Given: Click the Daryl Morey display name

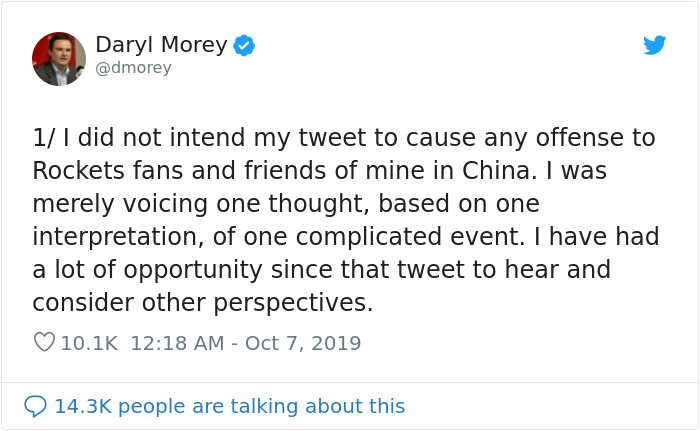Looking at the screenshot, I should pyautogui.click(x=160, y=45).
